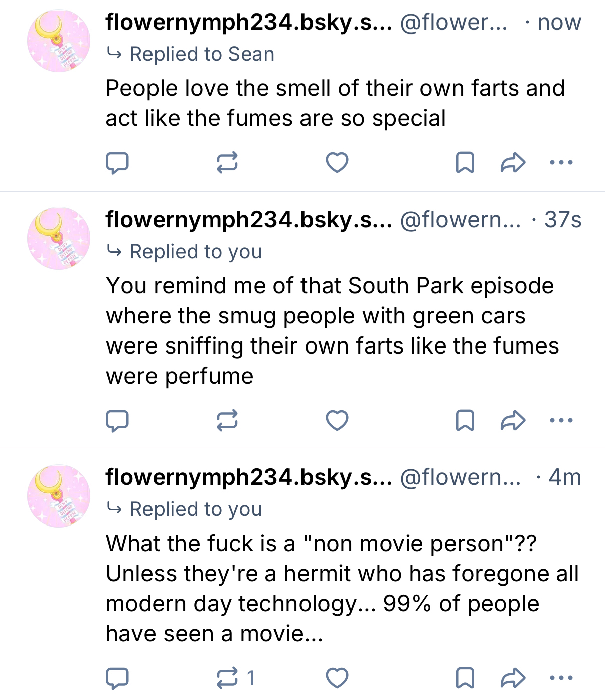Bookmark the South Park episode post
This screenshot has height=700, width=605.
[465, 420]
